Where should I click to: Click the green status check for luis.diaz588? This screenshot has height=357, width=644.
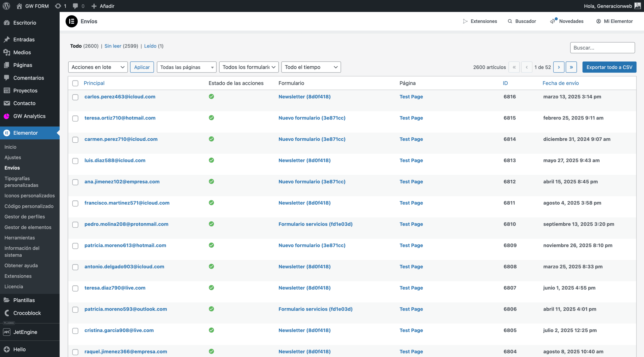[x=211, y=160]
